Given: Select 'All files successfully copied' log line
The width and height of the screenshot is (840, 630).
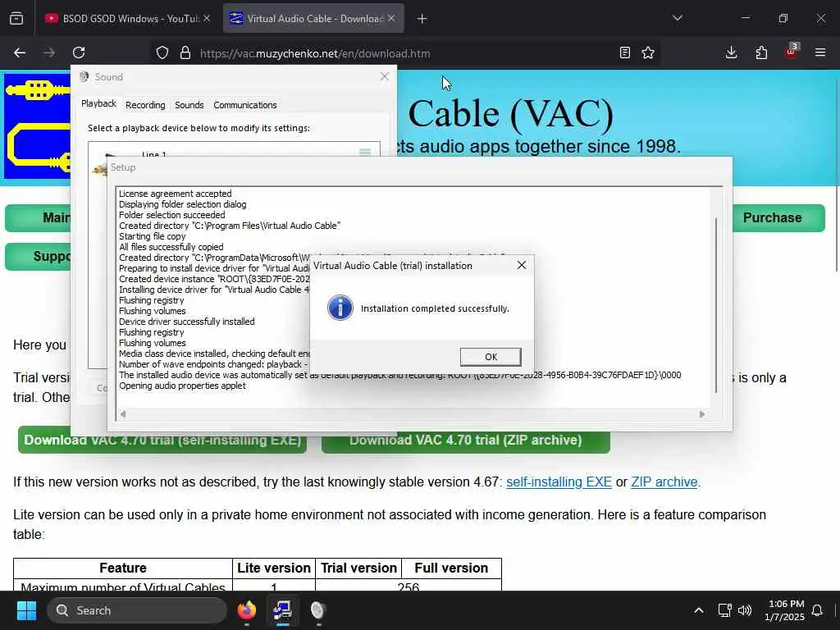Looking at the screenshot, I should point(171,247).
